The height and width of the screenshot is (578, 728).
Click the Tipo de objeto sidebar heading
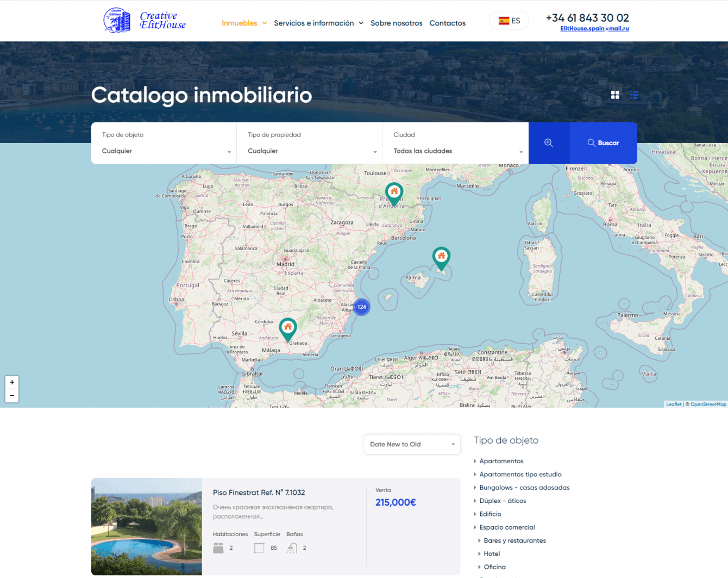click(x=506, y=440)
